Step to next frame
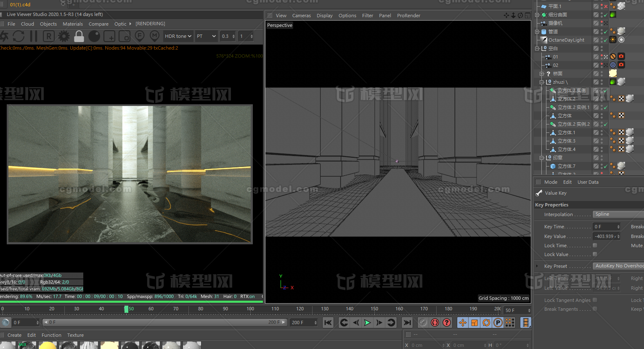Viewport: 644px width, 349px height. [x=379, y=323]
